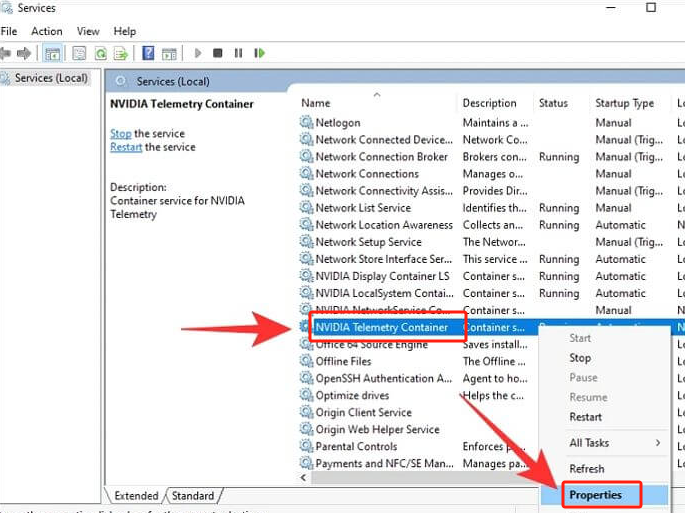Click the Export List toolbar icon
The image size is (685, 513).
[x=121, y=54]
